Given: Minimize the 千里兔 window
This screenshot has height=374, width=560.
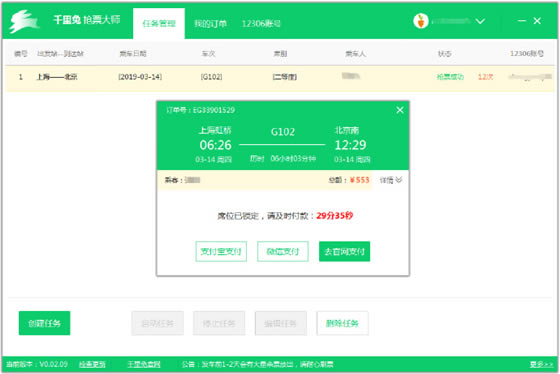Looking at the screenshot, I should pyautogui.click(x=522, y=21).
